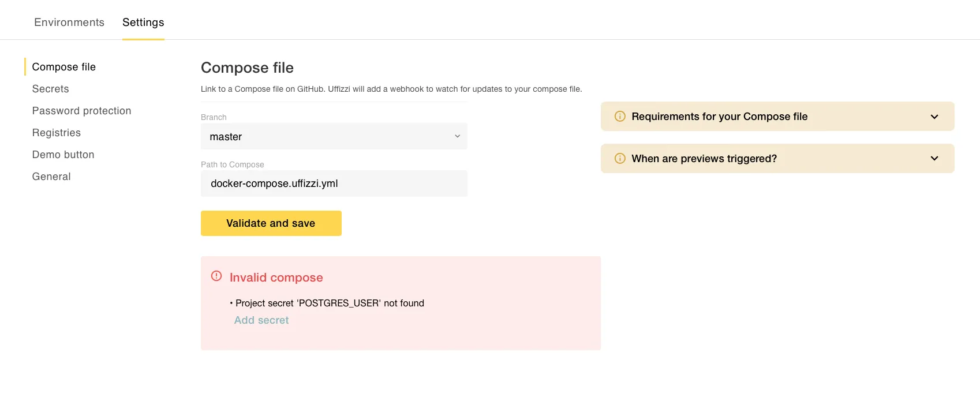
Task: Switch to the Environments tab
Action: pyautogui.click(x=69, y=23)
